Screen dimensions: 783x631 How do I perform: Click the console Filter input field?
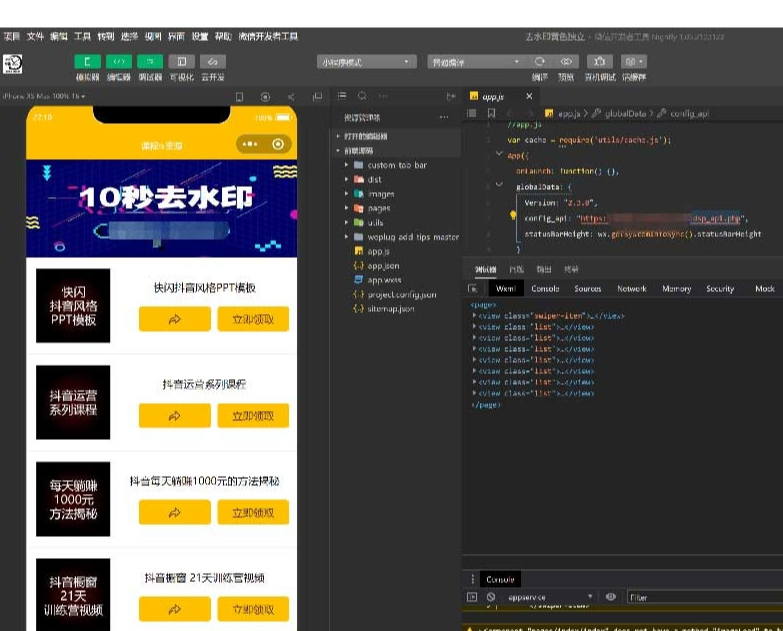(704, 597)
